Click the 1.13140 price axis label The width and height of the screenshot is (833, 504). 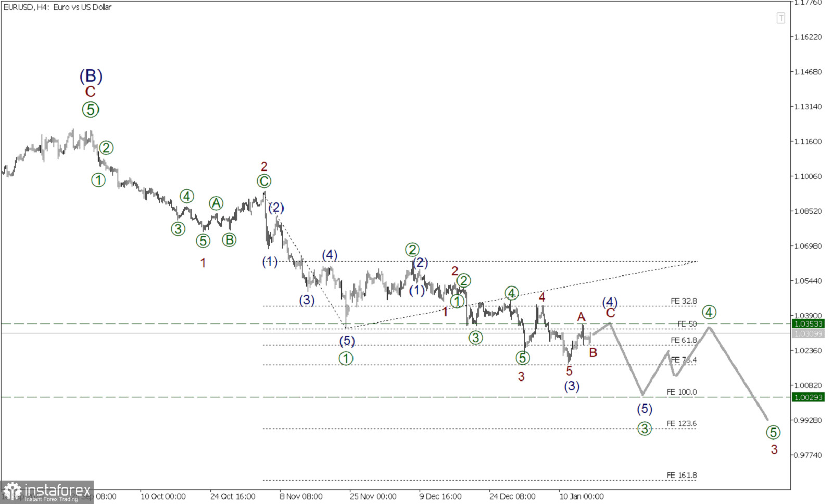click(807, 107)
